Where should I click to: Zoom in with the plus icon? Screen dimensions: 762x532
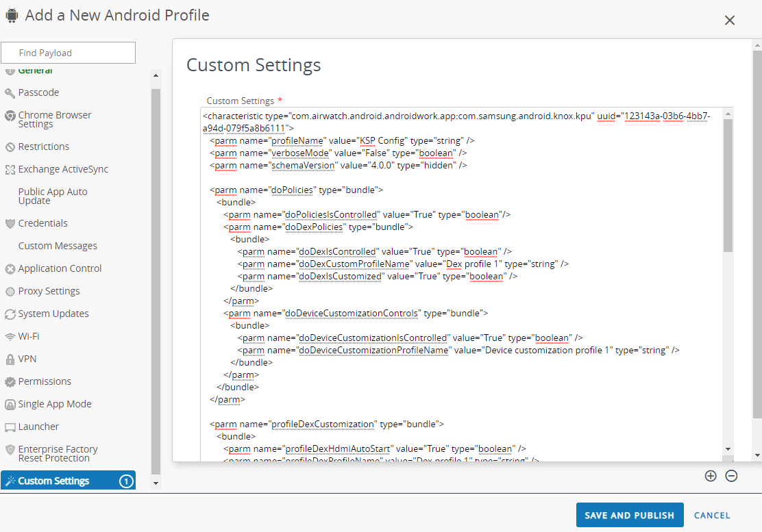click(711, 476)
